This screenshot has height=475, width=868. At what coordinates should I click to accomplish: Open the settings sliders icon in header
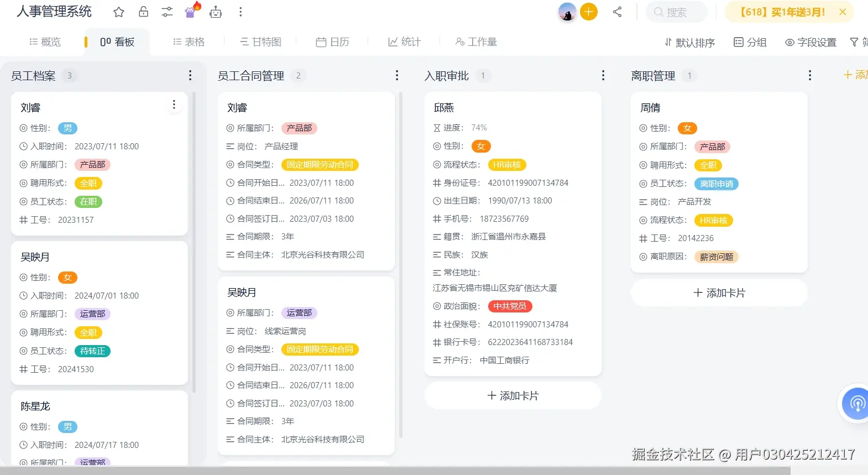[x=167, y=12]
